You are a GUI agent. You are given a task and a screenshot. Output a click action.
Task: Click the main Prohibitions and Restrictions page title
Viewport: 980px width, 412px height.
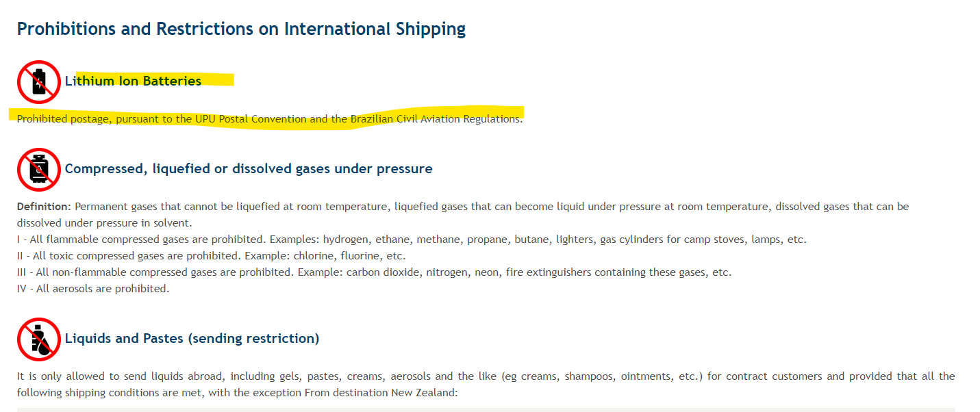pos(241,29)
